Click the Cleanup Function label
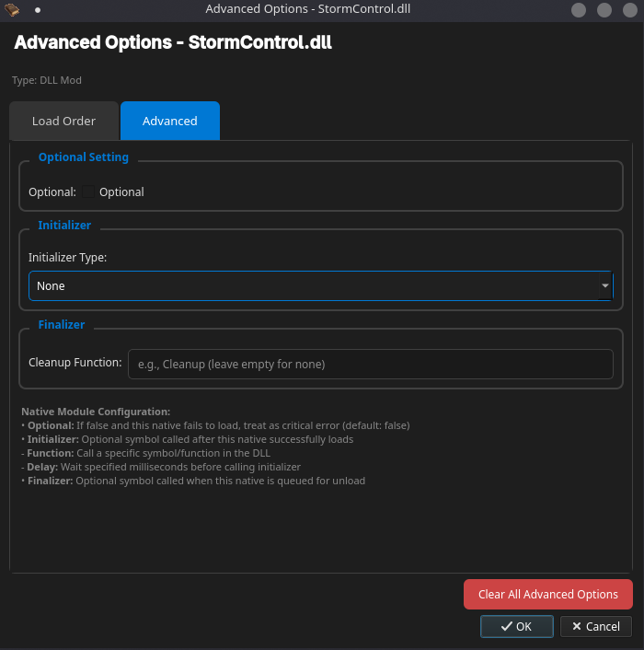This screenshot has width=644, height=650. coord(75,363)
